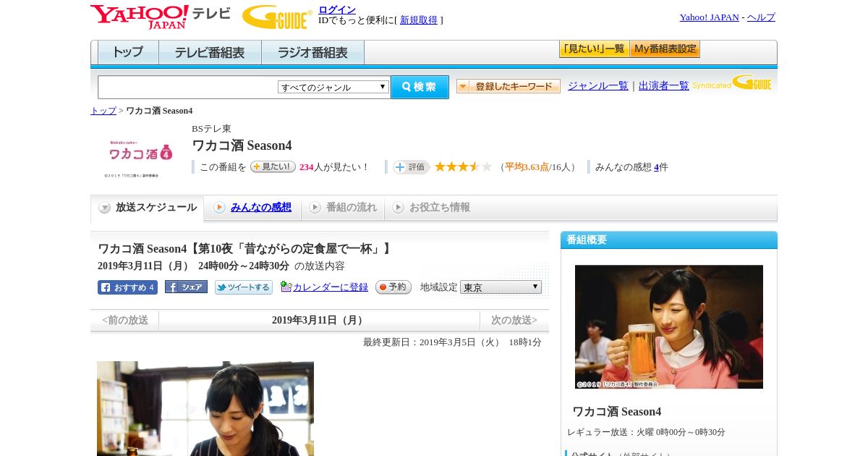Open the ヘルプ link
Viewport: 868px width, 456px height.
[x=761, y=17]
